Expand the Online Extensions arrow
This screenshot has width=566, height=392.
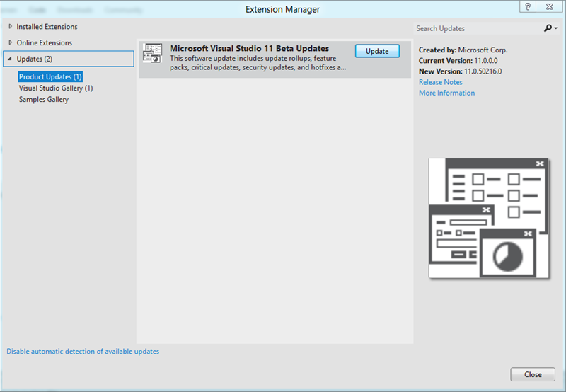pyautogui.click(x=10, y=43)
